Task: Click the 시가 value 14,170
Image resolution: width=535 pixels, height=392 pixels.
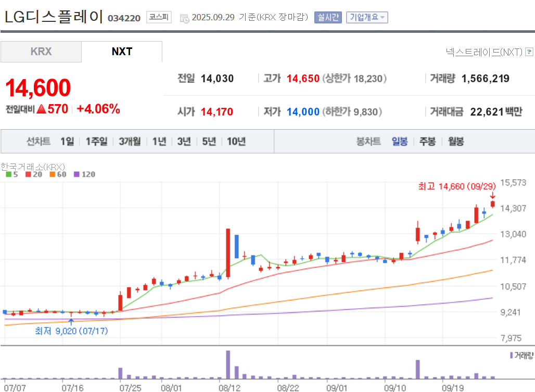Action: coord(216,111)
